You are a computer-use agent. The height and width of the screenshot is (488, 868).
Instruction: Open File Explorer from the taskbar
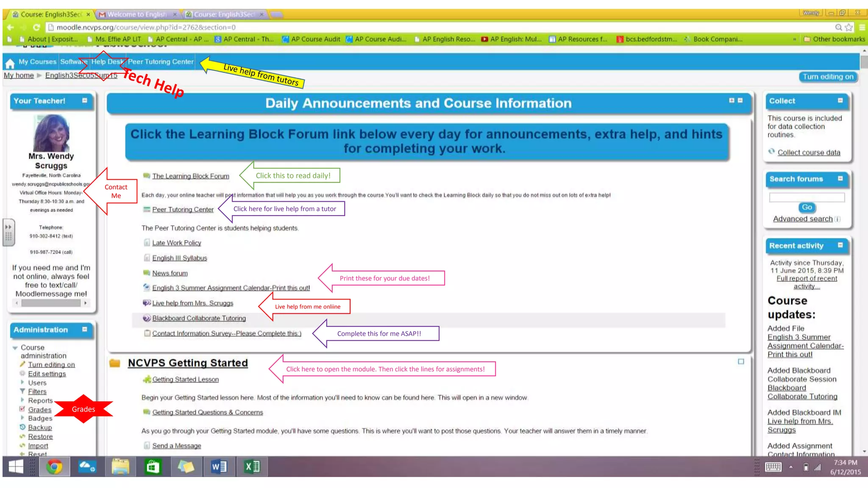(120, 466)
